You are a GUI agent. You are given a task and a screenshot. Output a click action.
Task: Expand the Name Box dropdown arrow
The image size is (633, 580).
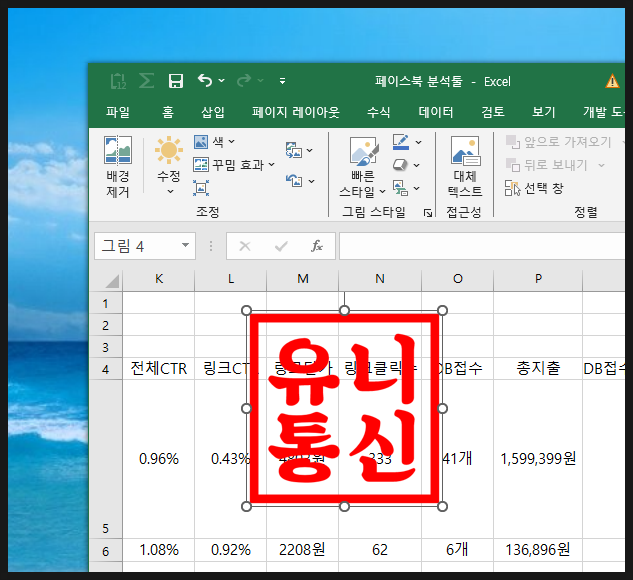pyautogui.click(x=185, y=245)
